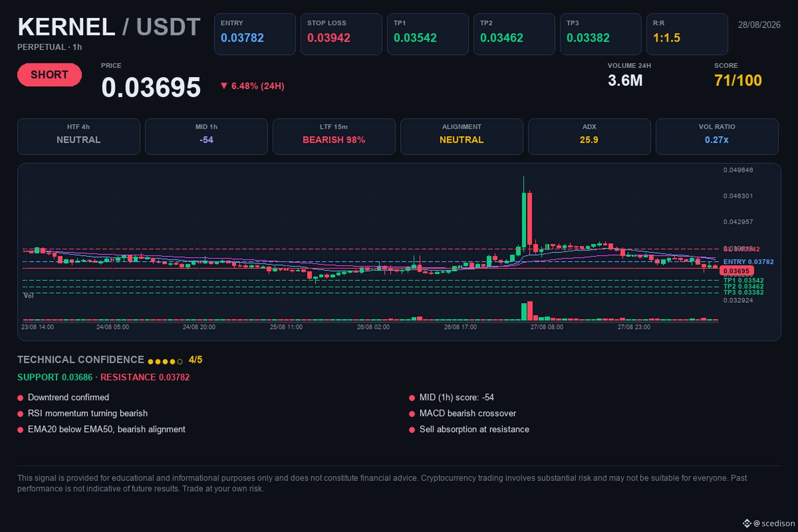Screen dimensions: 798x532
Task: Click the red bullet beside Downtrend confirmed
Action: [x=20, y=398]
